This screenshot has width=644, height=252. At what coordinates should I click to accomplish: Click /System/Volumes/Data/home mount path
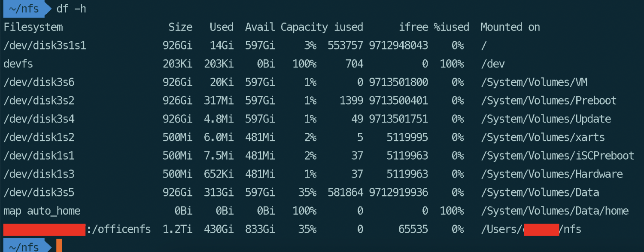point(555,211)
